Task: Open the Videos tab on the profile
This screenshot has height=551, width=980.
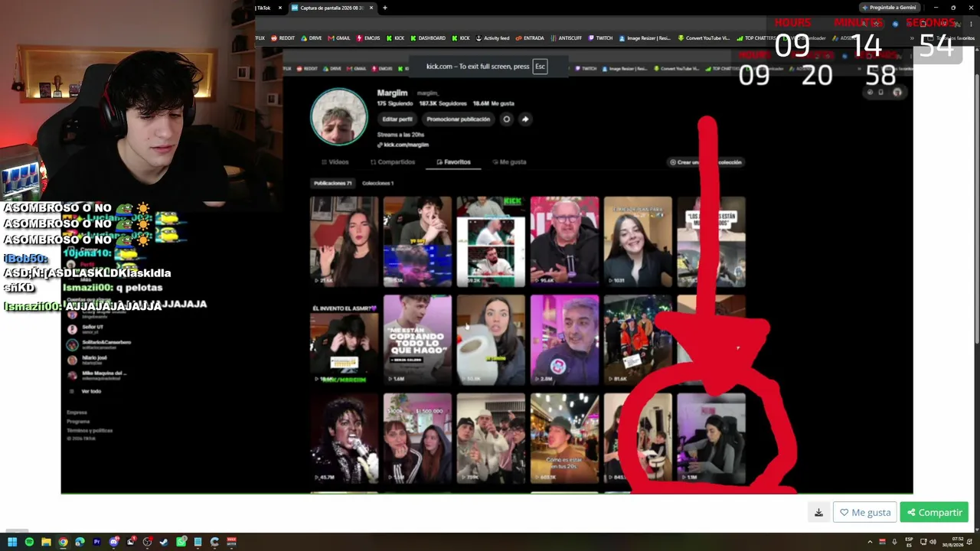Action: pos(335,162)
